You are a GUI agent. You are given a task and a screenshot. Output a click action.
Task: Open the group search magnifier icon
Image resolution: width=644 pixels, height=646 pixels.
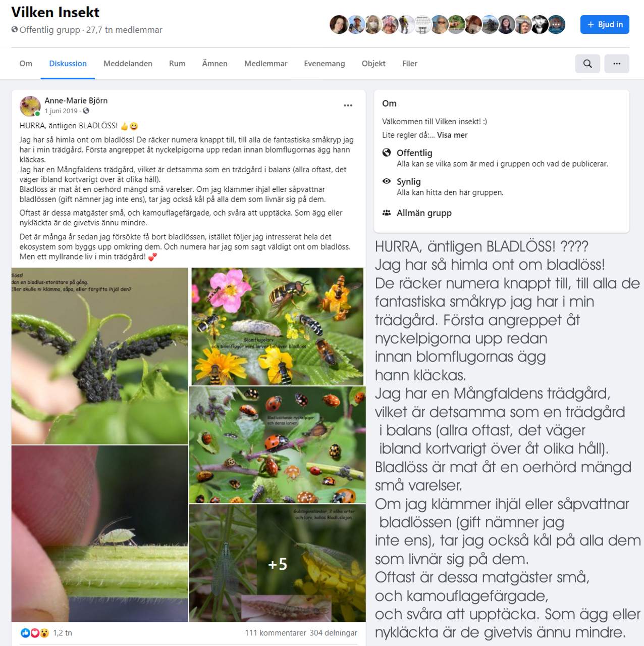pyautogui.click(x=587, y=64)
